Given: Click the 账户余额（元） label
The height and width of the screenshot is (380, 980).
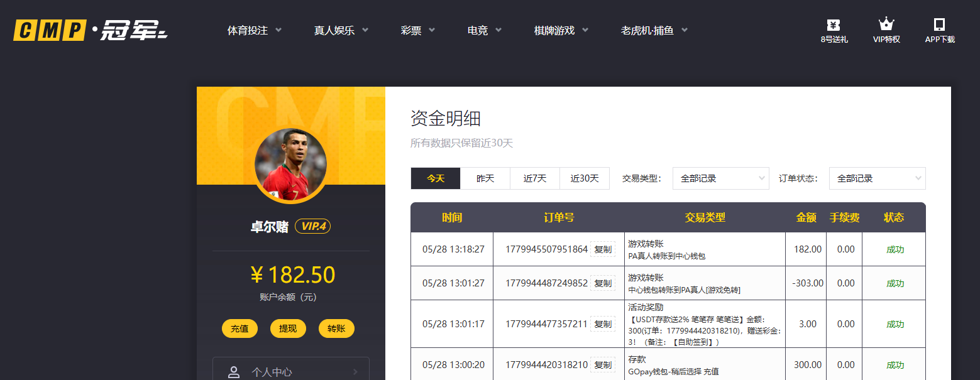Looking at the screenshot, I should tap(288, 298).
